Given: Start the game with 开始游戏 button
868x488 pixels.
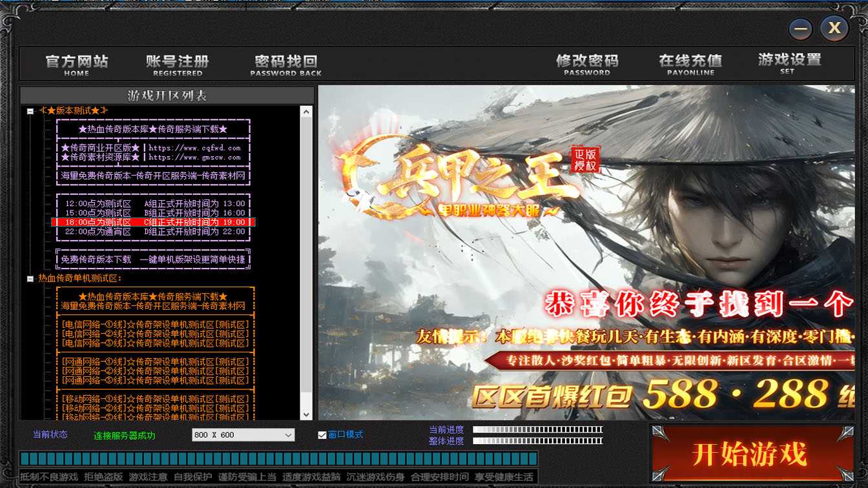Looking at the screenshot, I should click(x=752, y=454).
